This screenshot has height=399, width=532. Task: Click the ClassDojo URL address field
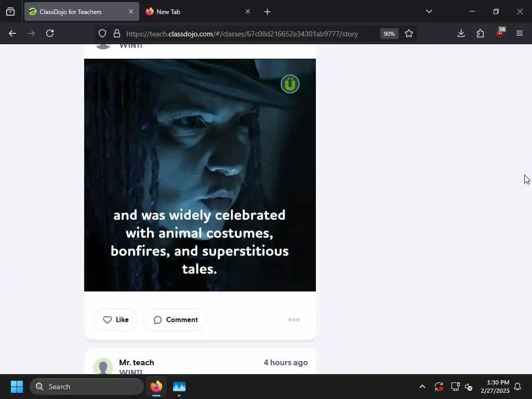[242, 34]
